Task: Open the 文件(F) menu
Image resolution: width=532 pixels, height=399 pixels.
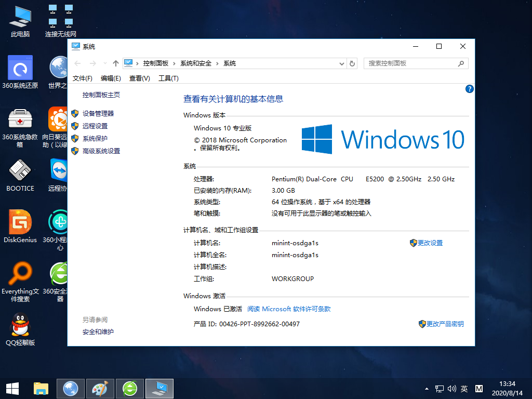Action: click(x=83, y=78)
